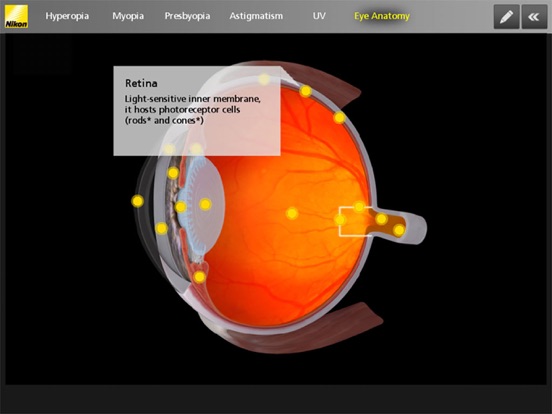Select the hotspot on the upper iris
Viewport: 552px width, 414px height.
(173, 173)
